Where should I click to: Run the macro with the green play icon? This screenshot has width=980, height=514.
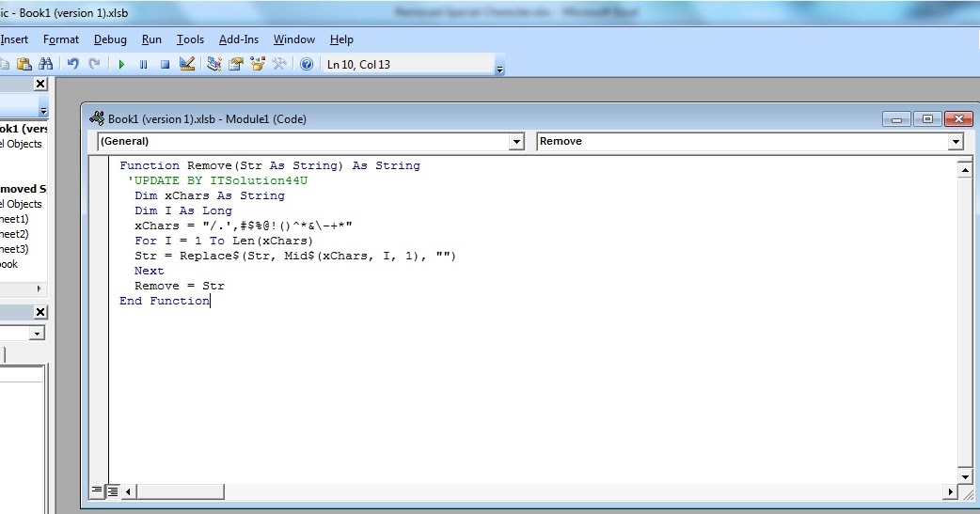point(122,64)
